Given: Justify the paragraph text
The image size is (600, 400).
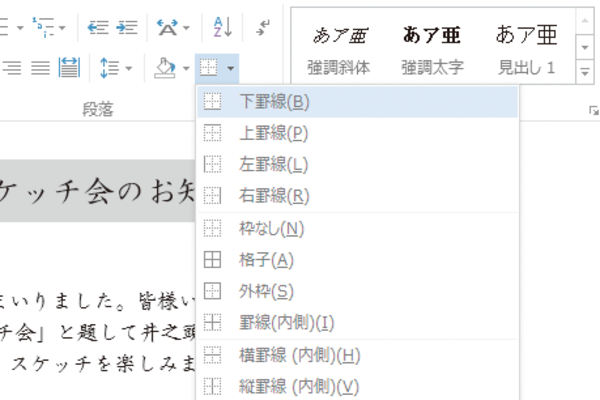Looking at the screenshot, I should 40,68.
